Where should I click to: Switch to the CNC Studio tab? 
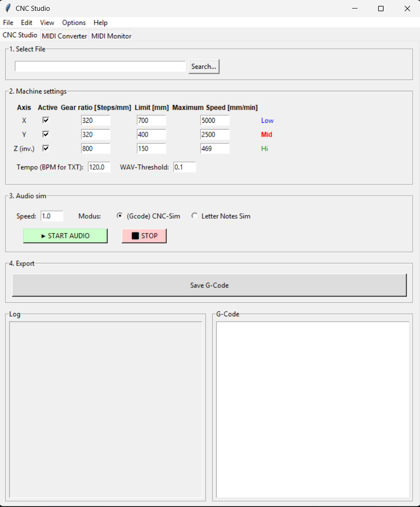20,35
